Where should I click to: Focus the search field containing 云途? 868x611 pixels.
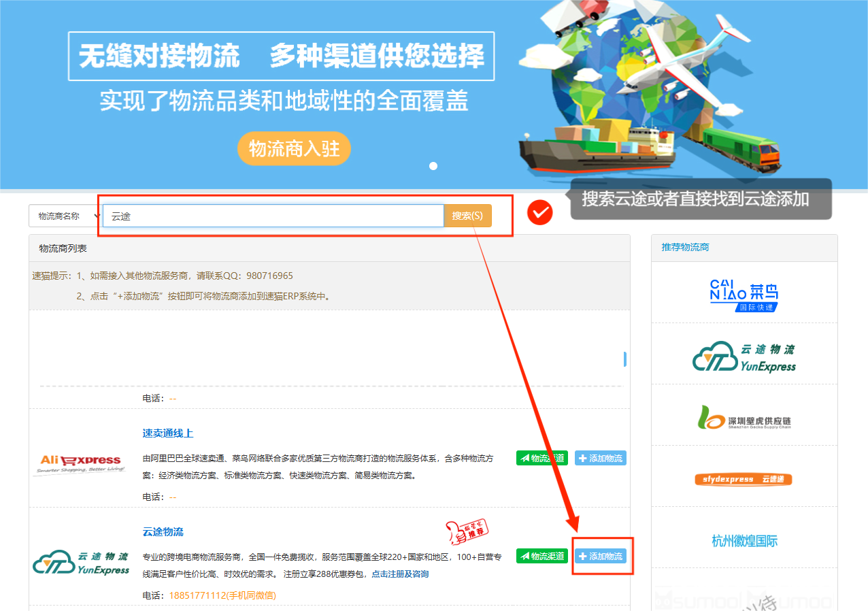(273, 216)
